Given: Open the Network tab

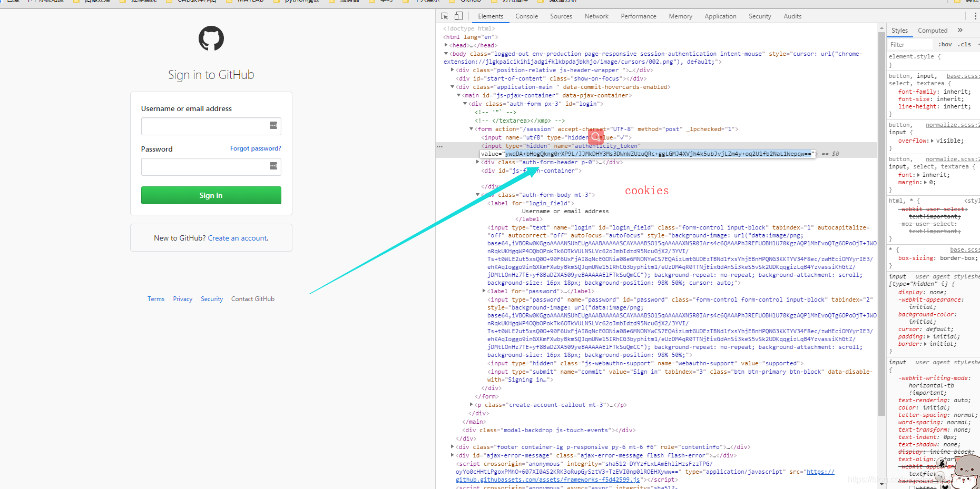Looking at the screenshot, I should [x=596, y=16].
